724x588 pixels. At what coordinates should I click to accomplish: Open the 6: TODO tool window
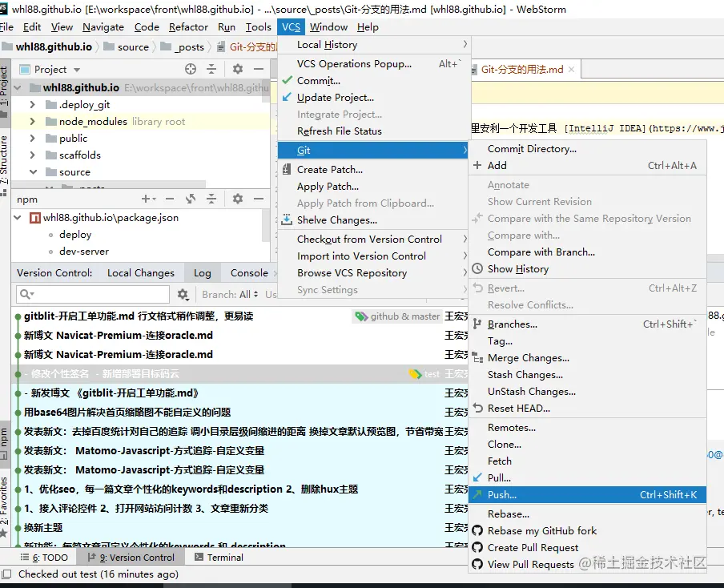(45, 558)
